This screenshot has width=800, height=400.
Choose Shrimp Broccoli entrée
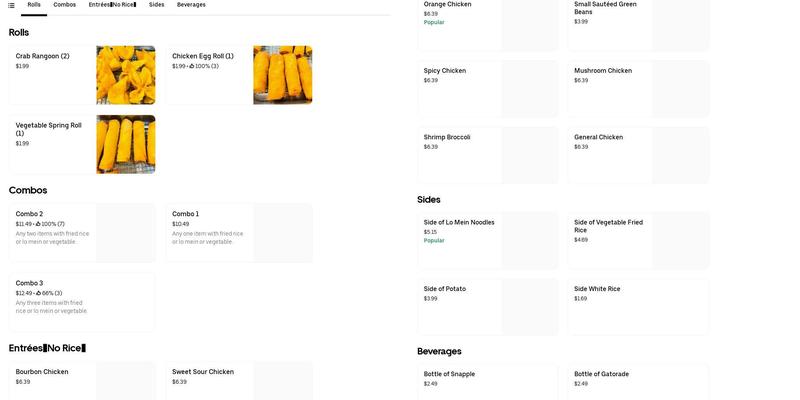(487, 155)
